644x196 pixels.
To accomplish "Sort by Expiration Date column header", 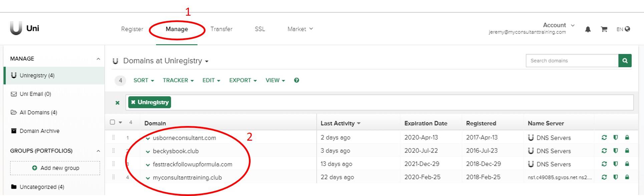I will click(x=426, y=123).
